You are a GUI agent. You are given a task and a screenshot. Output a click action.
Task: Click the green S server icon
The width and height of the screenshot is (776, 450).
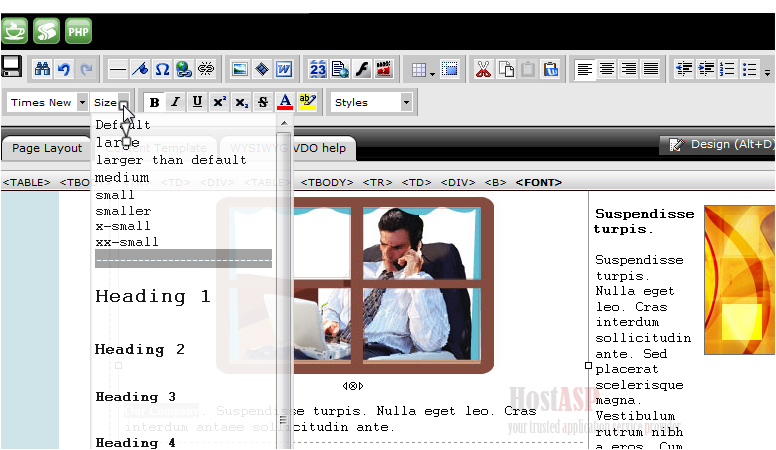(x=47, y=31)
